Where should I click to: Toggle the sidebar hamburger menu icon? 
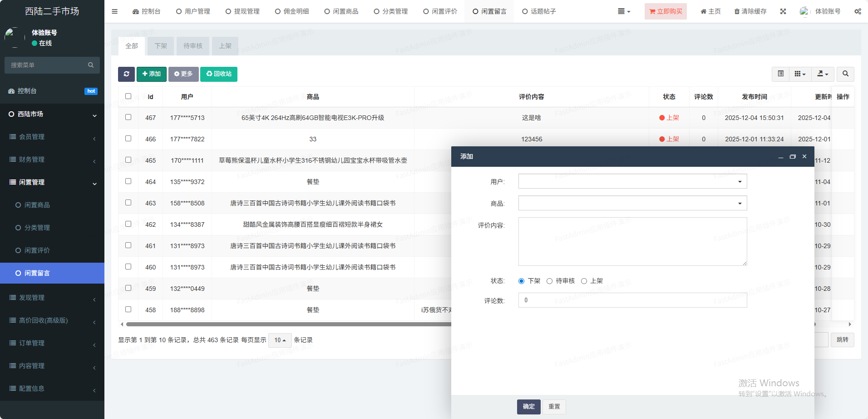(x=114, y=11)
